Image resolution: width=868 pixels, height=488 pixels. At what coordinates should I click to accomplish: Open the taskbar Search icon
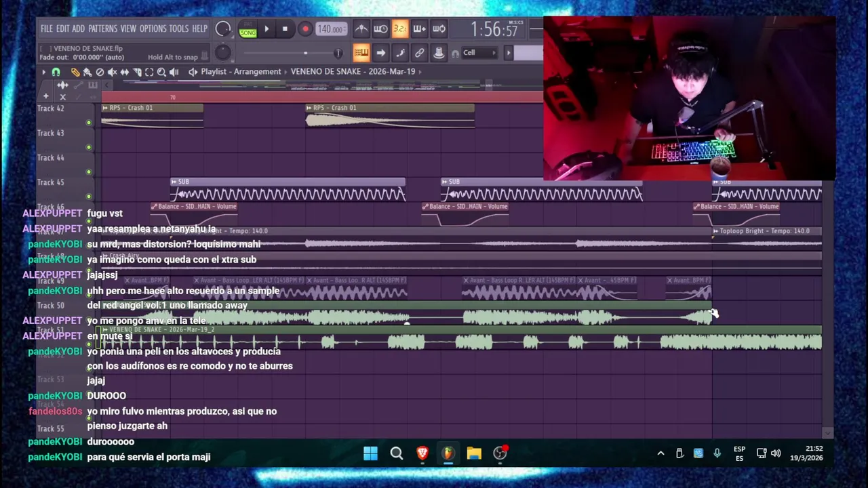click(397, 453)
